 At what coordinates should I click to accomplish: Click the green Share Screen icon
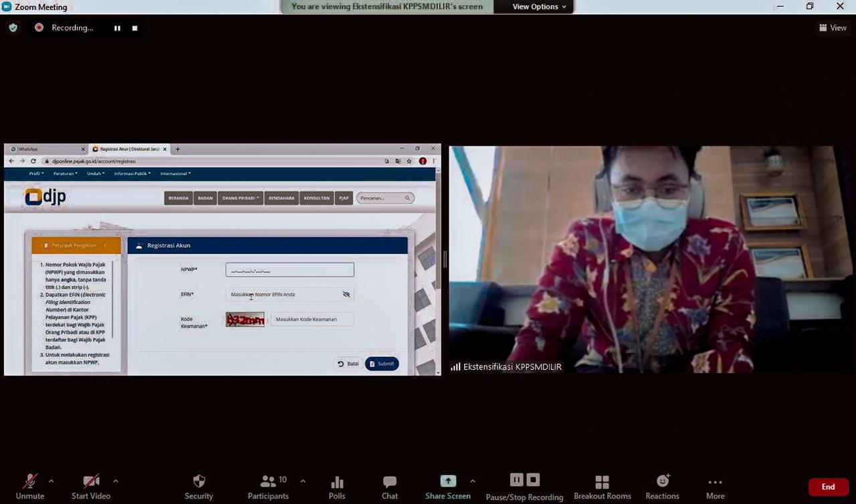point(447,481)
